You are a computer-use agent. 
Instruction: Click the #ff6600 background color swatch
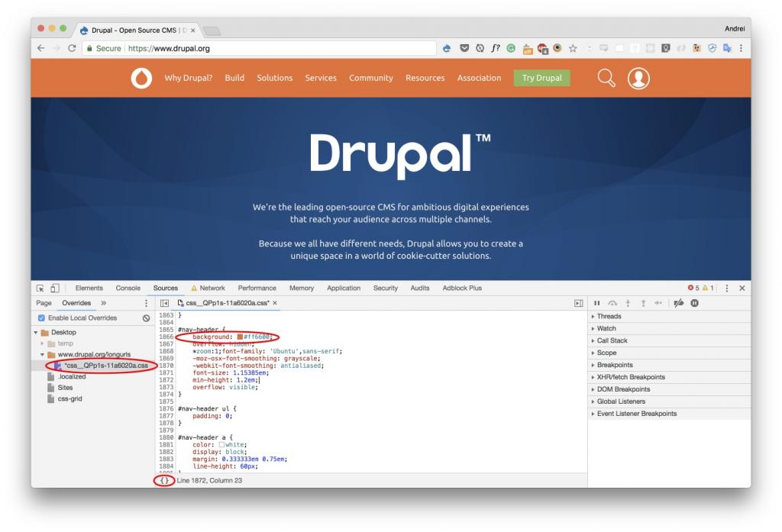pos(240,337)
